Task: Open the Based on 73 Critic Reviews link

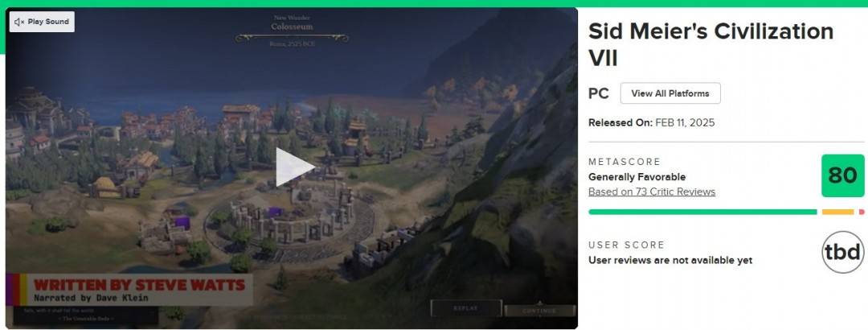Action: click(652, 192)
